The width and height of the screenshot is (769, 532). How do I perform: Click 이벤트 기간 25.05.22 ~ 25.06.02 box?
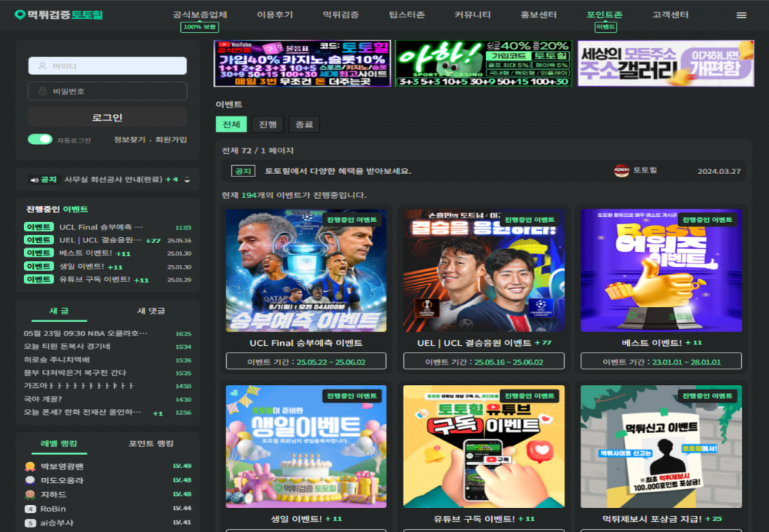click(x=306, y=362)
